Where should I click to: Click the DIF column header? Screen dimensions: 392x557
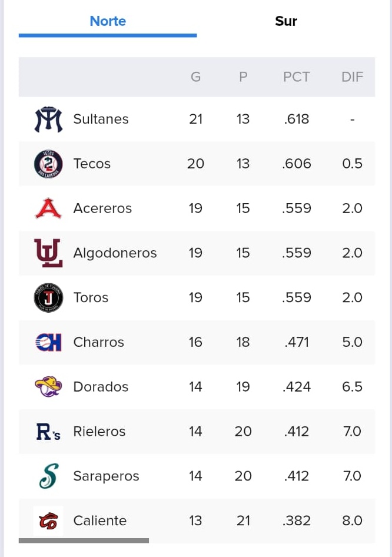[x=352, y=77]
